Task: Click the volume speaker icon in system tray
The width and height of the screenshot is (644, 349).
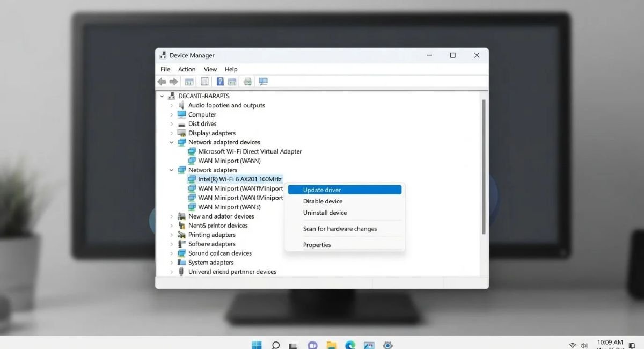Action: [x=584, y=345]
